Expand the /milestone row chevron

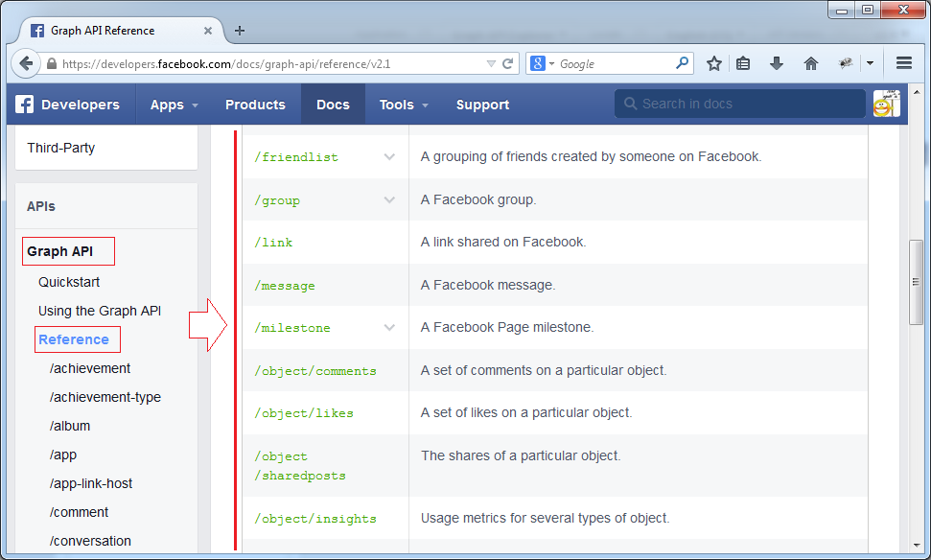(x=389, y=327)
